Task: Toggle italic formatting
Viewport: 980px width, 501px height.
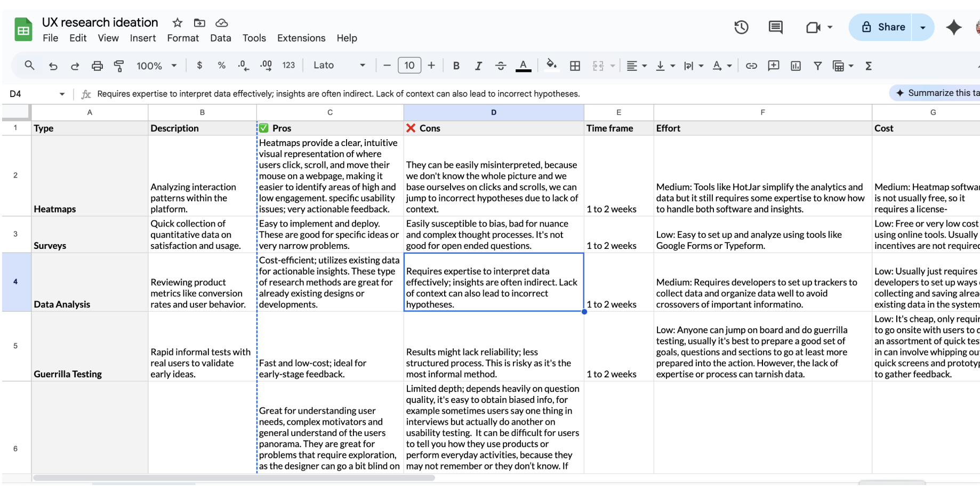Action: pos(478,66)
